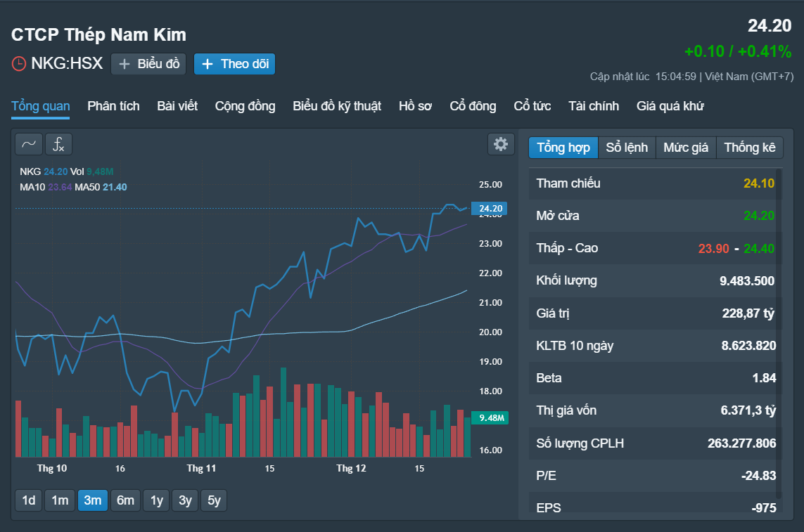Set chart range to 3y
This screenshot has width=804, height=532.
point(185,500)
